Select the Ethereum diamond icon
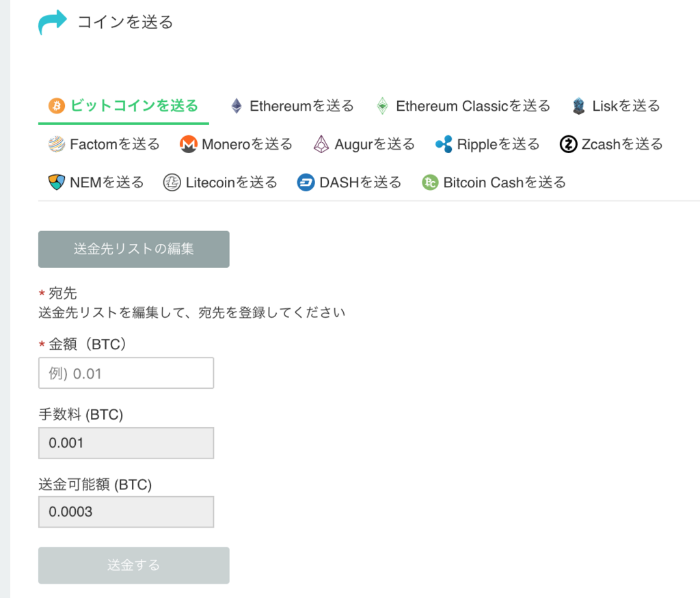700x598 pixels. point(236,106)
